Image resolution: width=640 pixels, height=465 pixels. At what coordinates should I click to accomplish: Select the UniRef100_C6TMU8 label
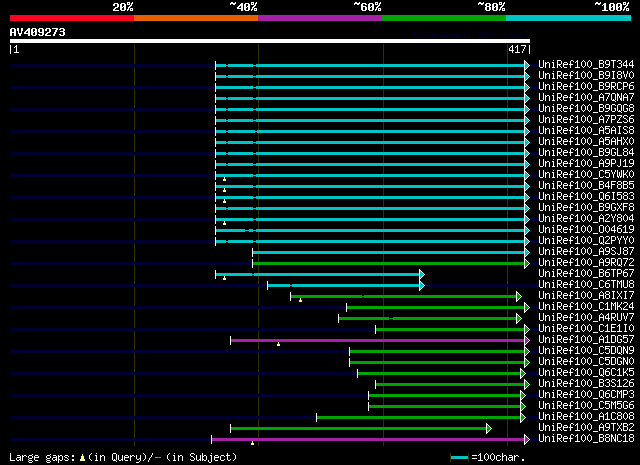coord(586,285)
